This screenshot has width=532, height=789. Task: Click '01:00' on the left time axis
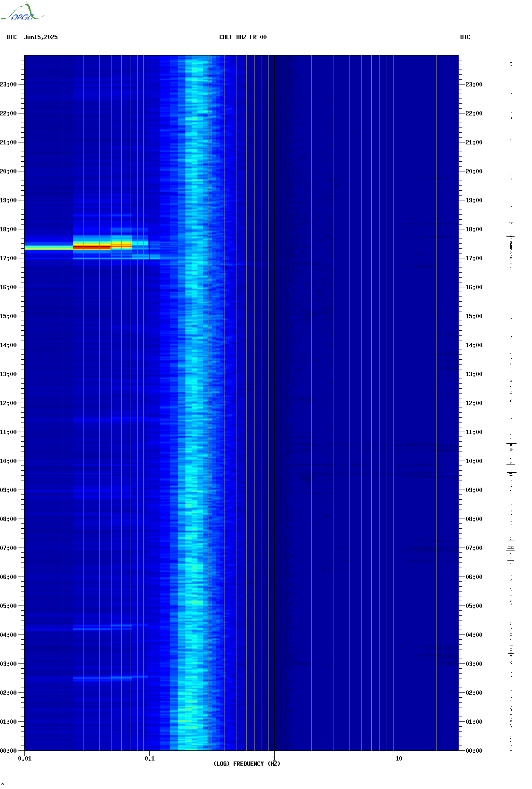[8, 722]
